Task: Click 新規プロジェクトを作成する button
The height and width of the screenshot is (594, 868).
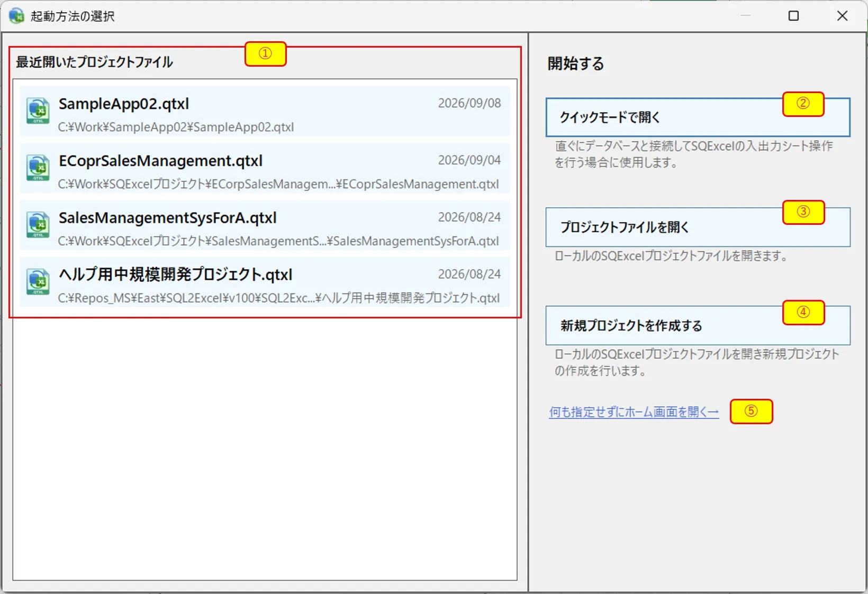Action: click(x=698, y=325)
